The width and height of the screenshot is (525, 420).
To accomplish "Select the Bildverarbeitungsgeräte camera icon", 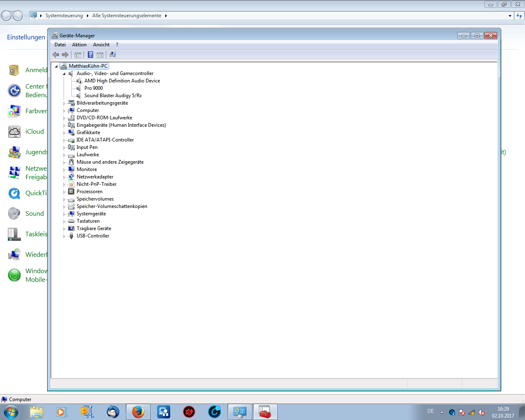I will [x=71, y=103].
